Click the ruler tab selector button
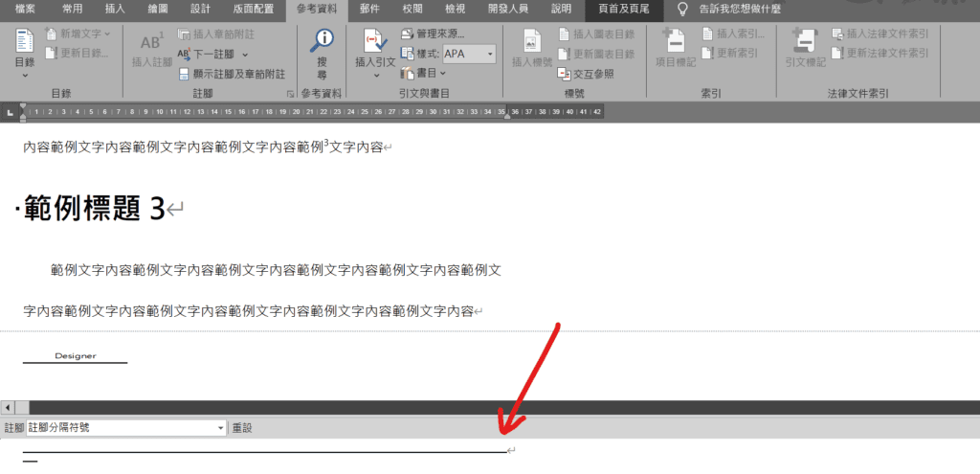Screen dimensions: 980x474 (10, 112)
